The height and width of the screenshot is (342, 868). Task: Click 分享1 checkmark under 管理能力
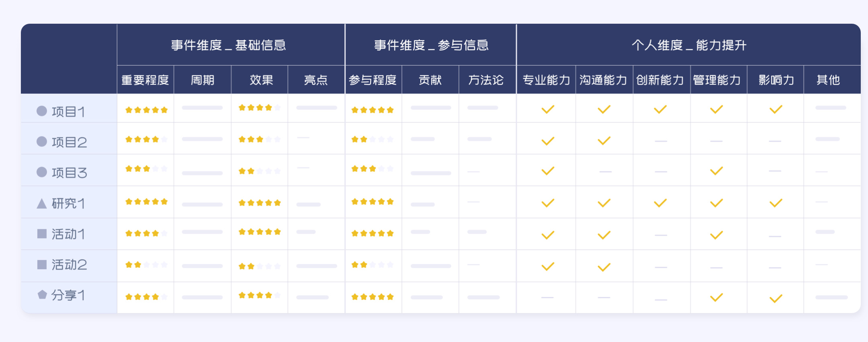coord(716,298)
